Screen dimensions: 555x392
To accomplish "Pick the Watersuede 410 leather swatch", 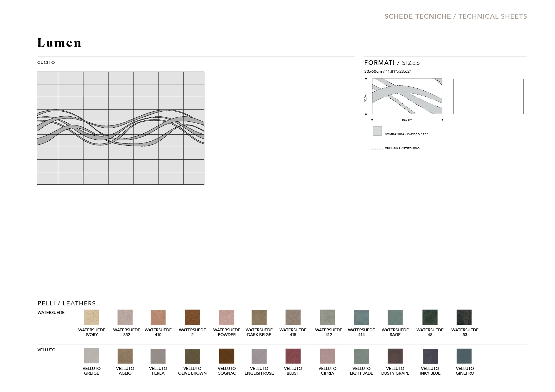I will (x=158, y=317).
